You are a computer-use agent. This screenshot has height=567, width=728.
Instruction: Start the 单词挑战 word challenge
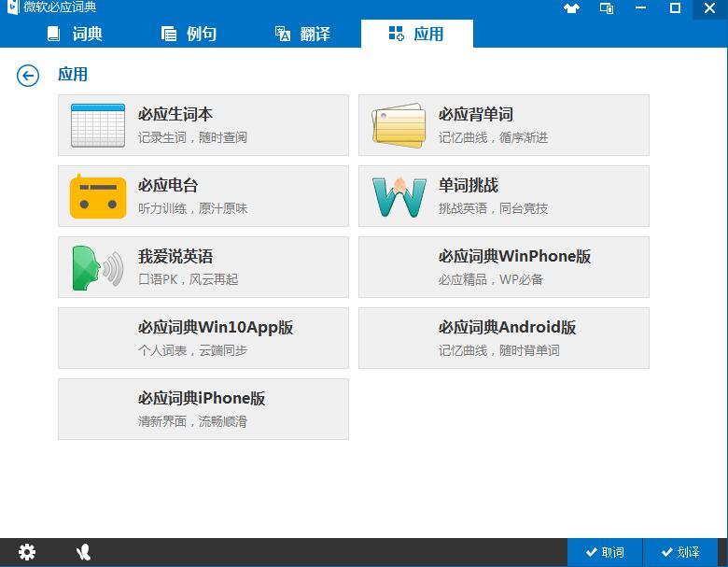pos(503,196)
